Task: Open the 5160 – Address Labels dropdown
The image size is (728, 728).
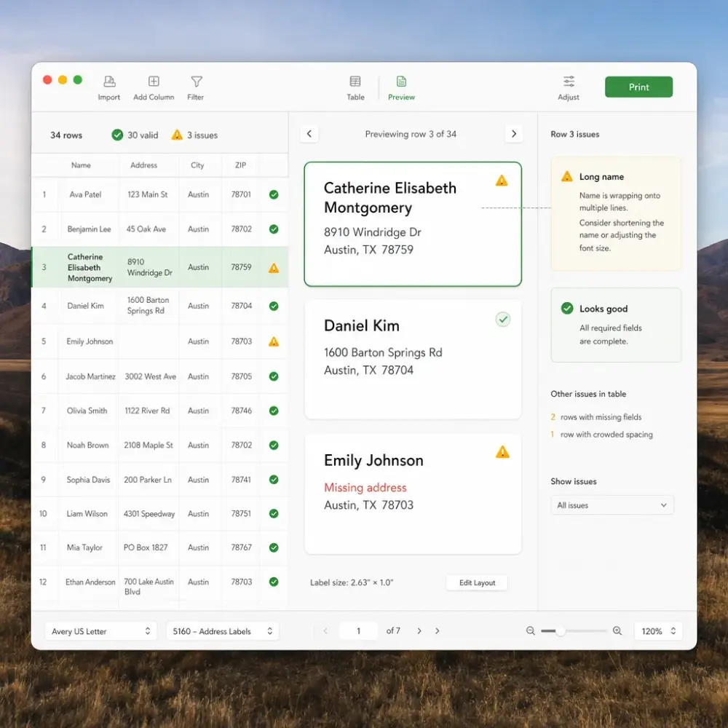Action: tap(222, 631)
